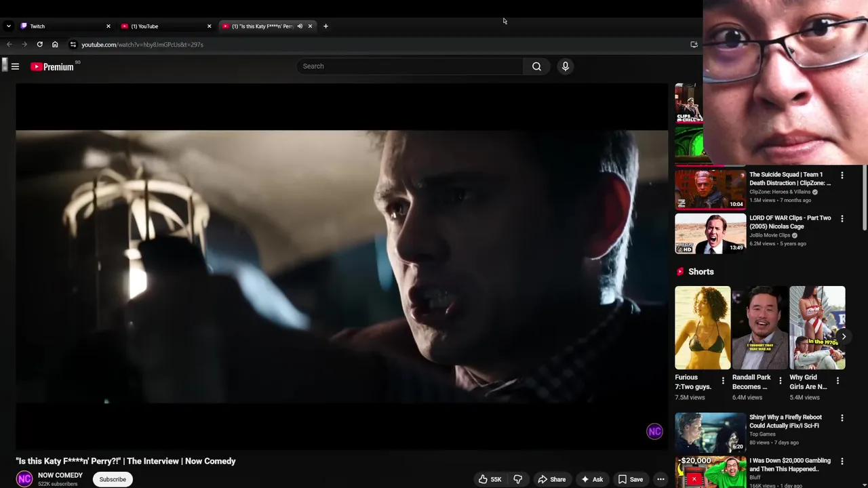The height and width of the screenshot is (488, 868).
Task: Open options menu for Firefly Reboot video
Action: [x=842, y=418]
